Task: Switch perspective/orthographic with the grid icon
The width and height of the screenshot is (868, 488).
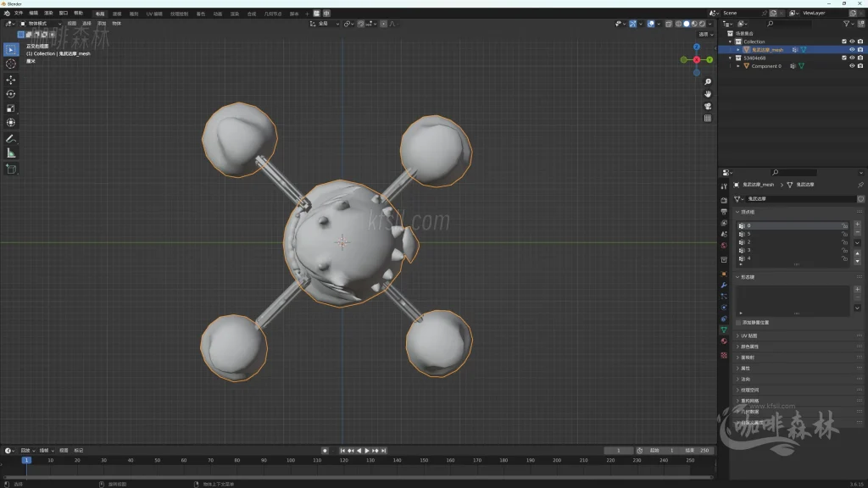Action: (708, 119)
